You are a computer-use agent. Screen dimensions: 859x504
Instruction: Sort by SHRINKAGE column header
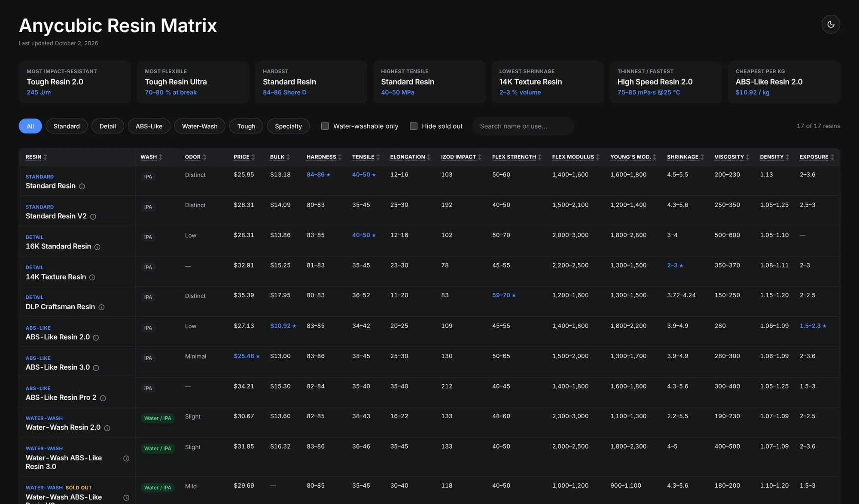pyautogui.click(x=685, y=157)
